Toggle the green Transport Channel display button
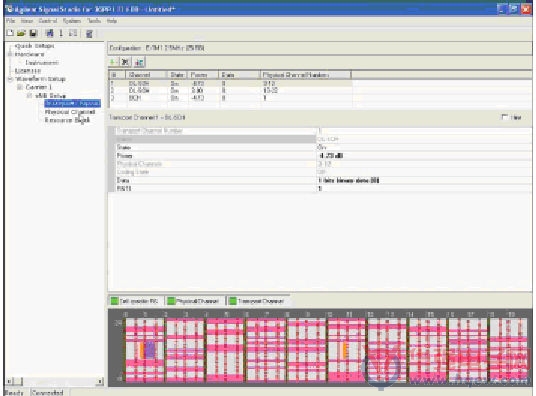536x396 pixels. tap(257, 301)
